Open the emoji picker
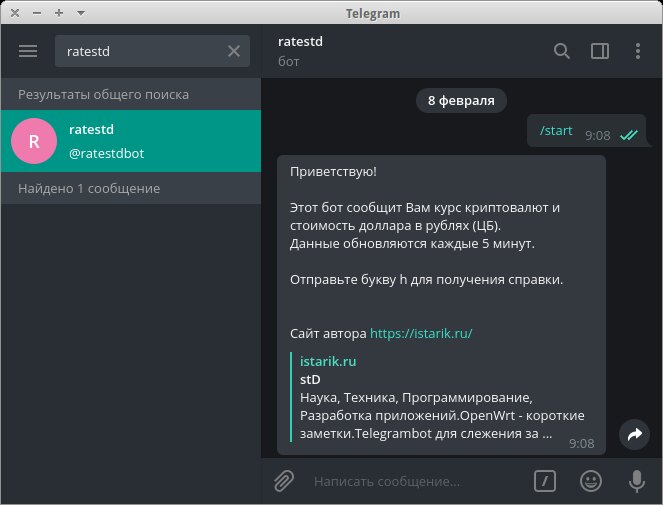 591,481
